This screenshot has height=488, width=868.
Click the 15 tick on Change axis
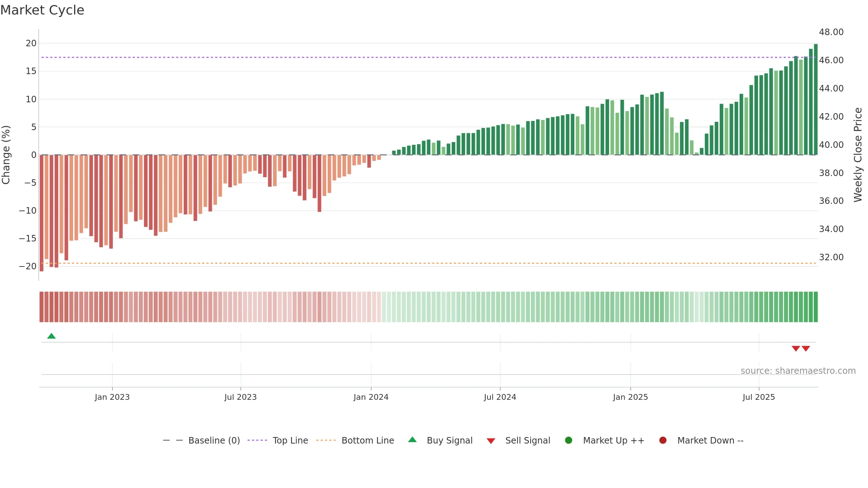click(31, 71)
